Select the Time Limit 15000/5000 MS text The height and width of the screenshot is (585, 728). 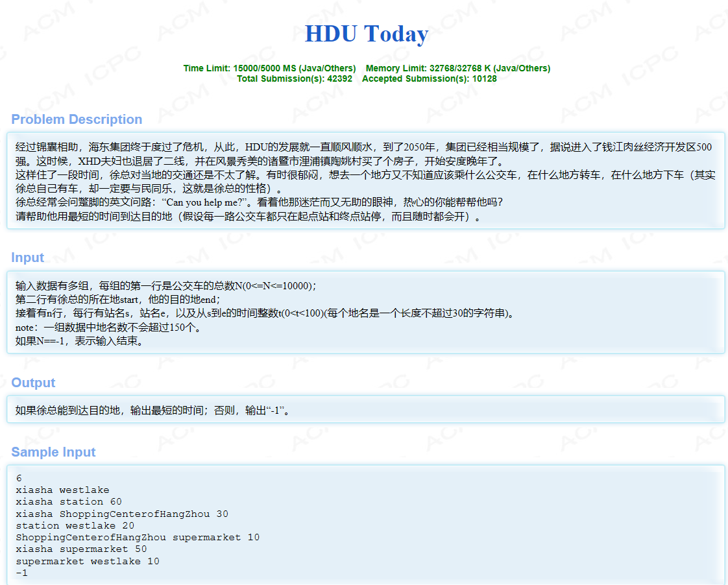[x=269, y=68]
